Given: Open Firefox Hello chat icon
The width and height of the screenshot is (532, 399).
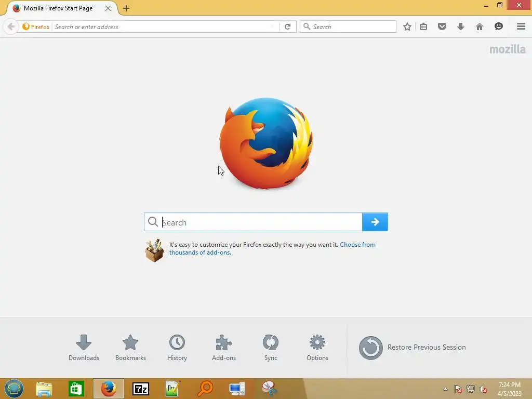Looking at the screenshot, I should [498, 26].
